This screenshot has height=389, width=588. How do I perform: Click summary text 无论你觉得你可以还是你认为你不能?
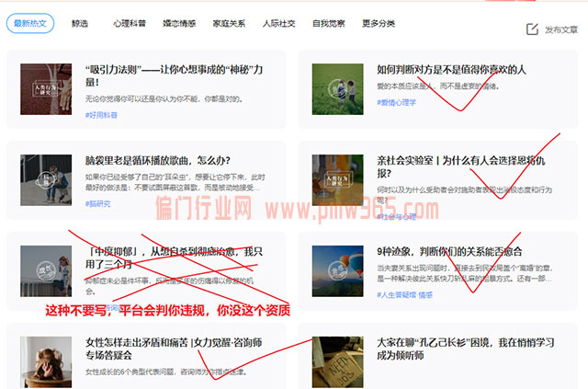pyautogui.click(x=164, y=99)
